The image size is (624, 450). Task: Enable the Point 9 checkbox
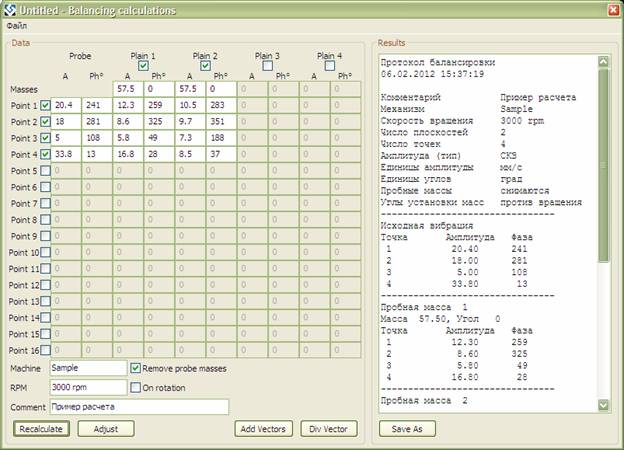[45, 236]
